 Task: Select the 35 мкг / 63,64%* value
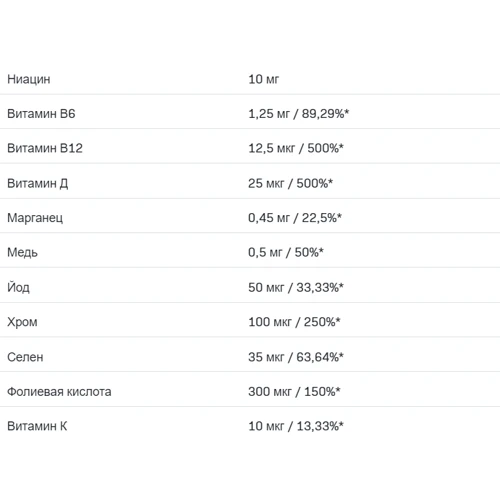coord(296,357)
